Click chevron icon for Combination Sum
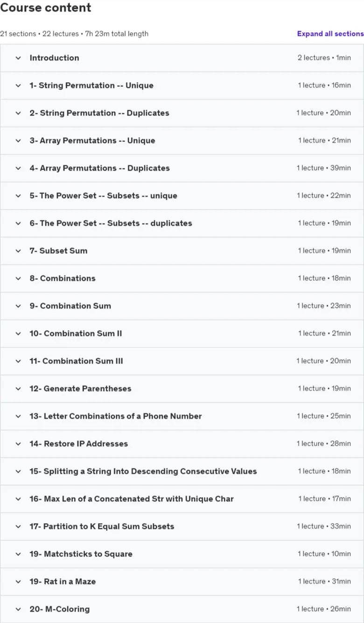This screenshot has height=623, width=364. pos(18,306)
